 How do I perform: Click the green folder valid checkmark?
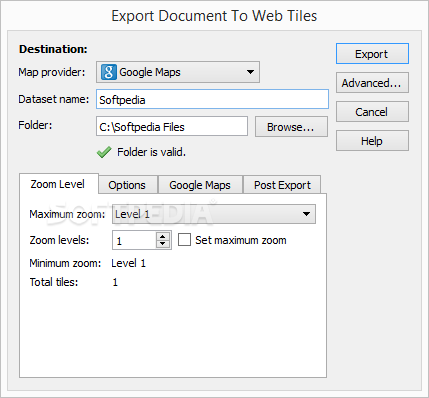104,152
